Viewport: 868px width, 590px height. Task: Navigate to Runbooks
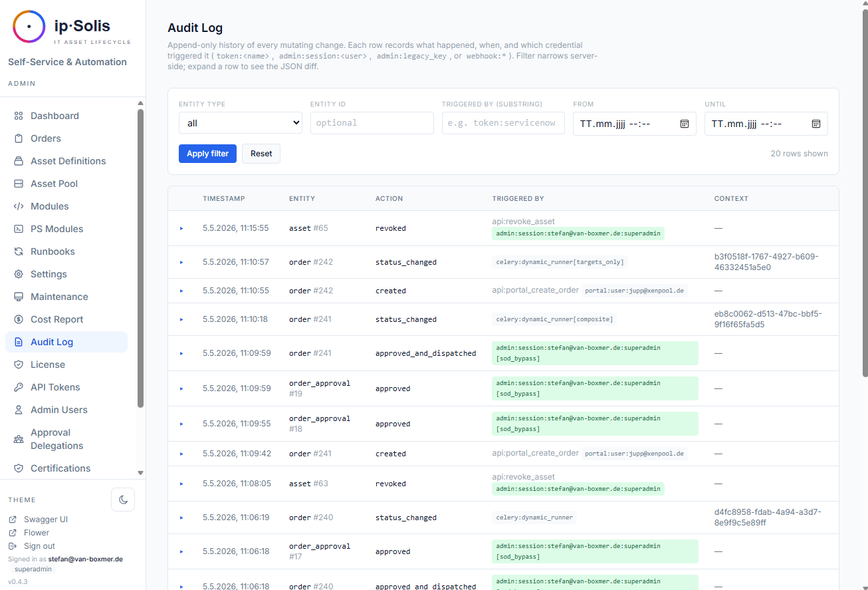tap(66, 251)
